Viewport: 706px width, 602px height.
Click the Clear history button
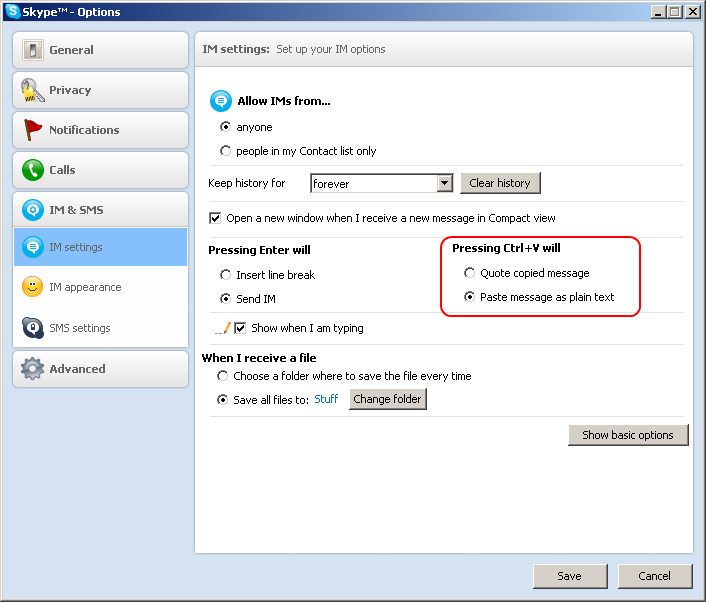(500, 183)
